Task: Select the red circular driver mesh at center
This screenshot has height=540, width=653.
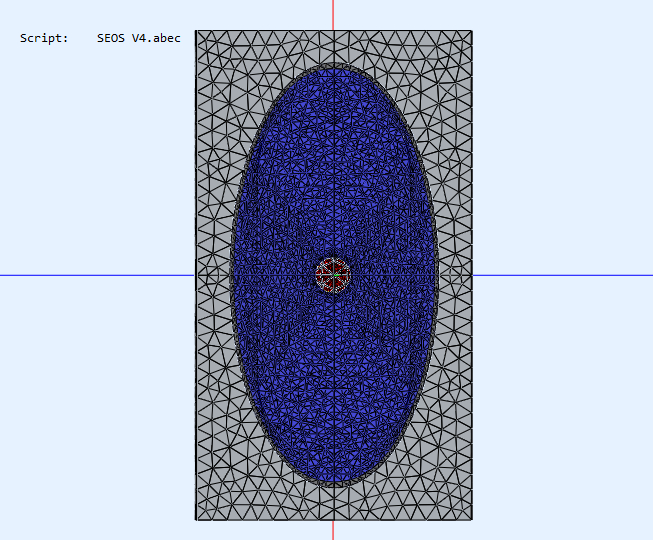Action: pyautogui.click(x=333, y=274)
